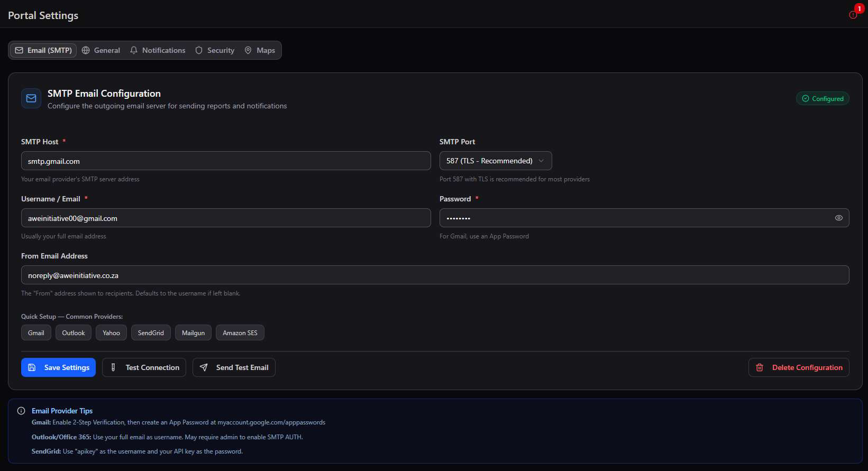Viewport: 868px width, 471px height.
Task: Select the SendGrid quick setup button
Action: [x=151, y=333]
